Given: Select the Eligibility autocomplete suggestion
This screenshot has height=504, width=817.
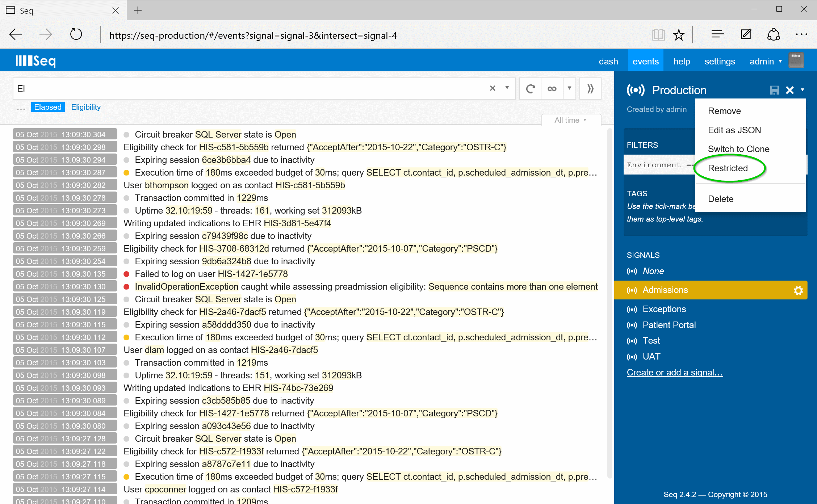Looking at the screenshot, I should 86,107.
